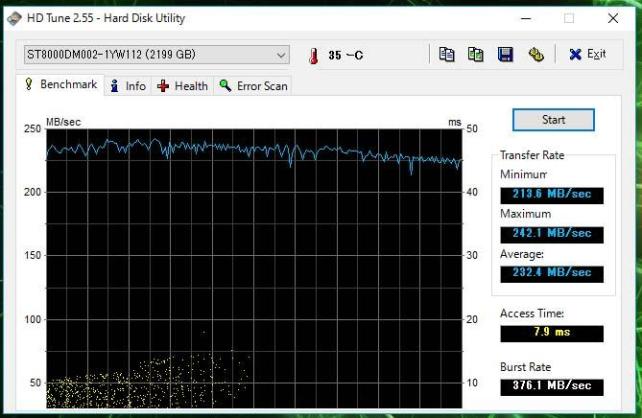Click the 35 °C temperature reading
642x418 pixels.
[345, 55]
